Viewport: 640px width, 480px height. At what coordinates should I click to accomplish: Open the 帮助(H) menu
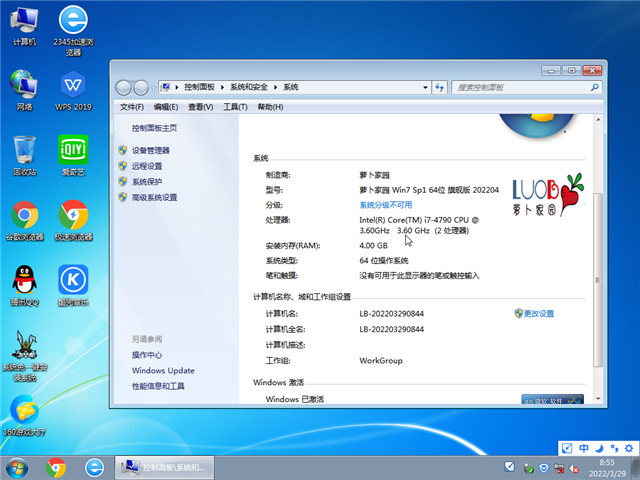coord(270,107)
